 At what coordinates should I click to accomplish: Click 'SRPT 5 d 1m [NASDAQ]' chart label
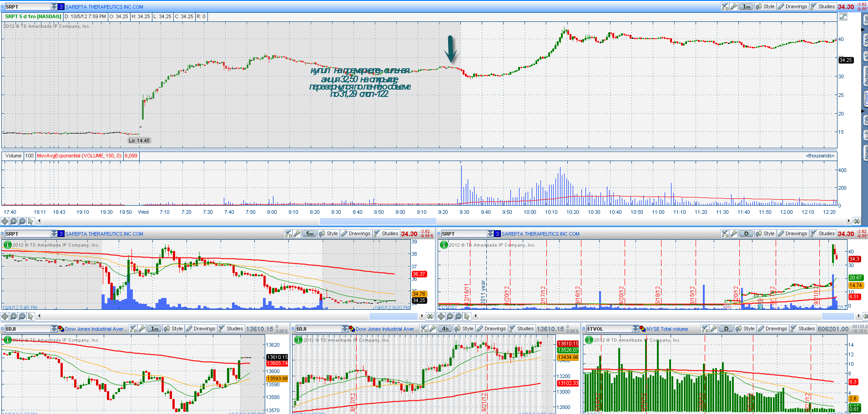click(x=33, y=16)
